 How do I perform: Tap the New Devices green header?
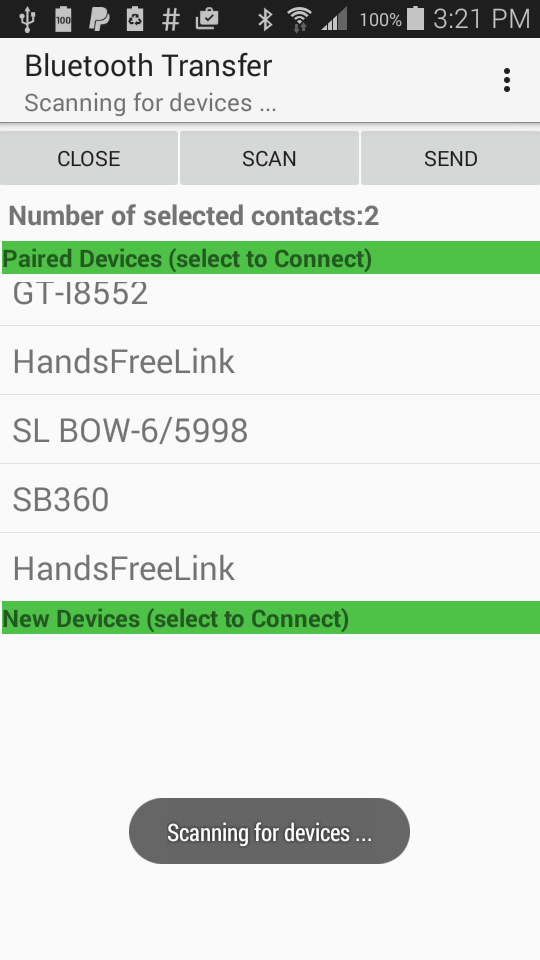tap(271, 618)
